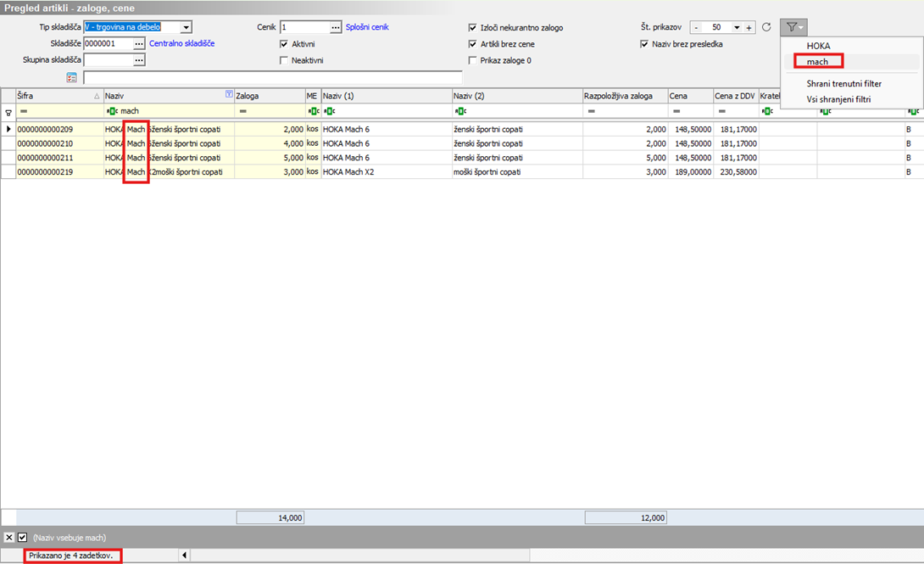Click into the Skladišče code field
Viewport: 924px width, 564px height.
click(x=109, y=43)
